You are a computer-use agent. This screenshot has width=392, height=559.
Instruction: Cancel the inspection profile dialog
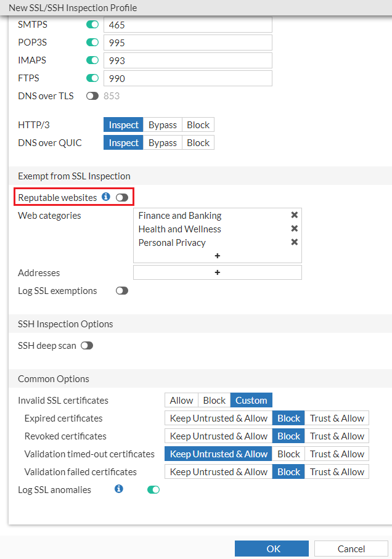(351, 549)
